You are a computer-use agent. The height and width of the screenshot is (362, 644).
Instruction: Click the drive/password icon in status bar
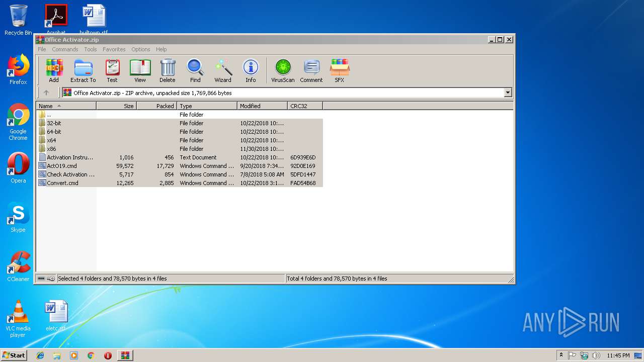pyautogui.click(x=46, y=279)
